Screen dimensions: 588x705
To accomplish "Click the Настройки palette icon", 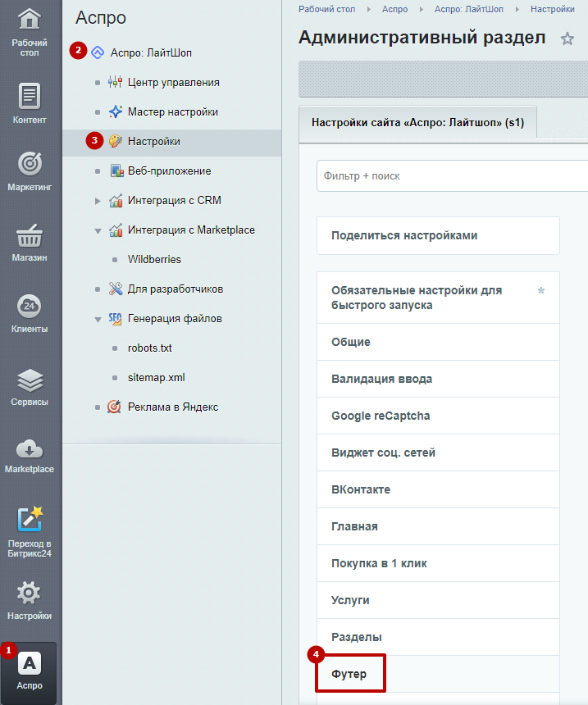I will point(115,141).
